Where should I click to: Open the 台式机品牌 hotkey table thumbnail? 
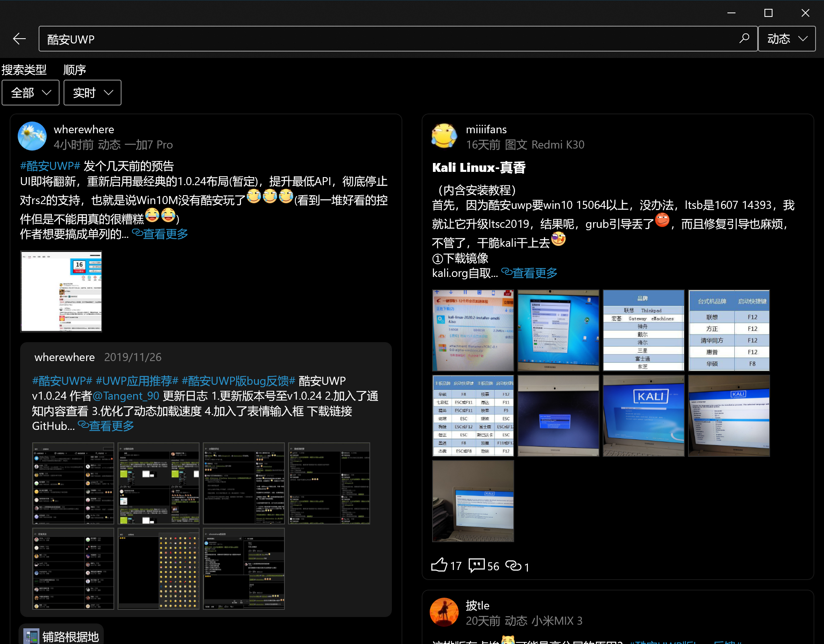pyautogui.click(x=729, y=330)
